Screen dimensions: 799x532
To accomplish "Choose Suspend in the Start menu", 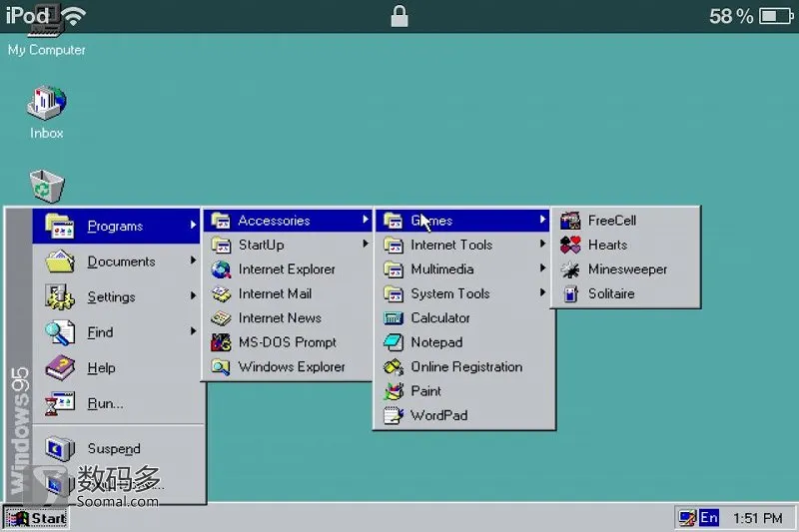I will coord(117,448).
